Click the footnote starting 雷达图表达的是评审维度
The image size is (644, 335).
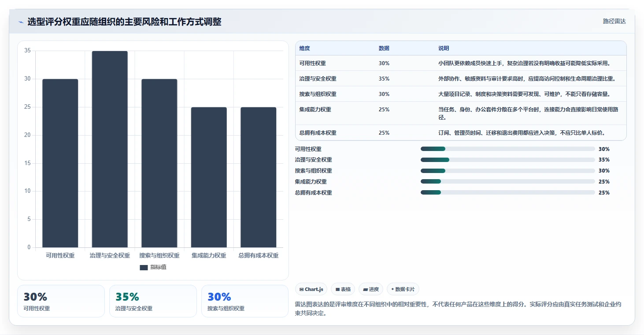pos(458,309)
